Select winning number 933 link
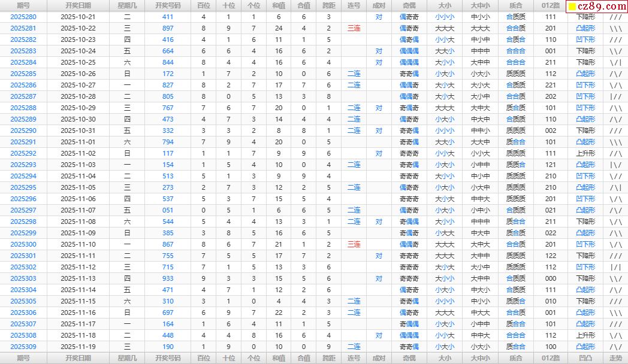628x364 pixels. pos(168,278)
